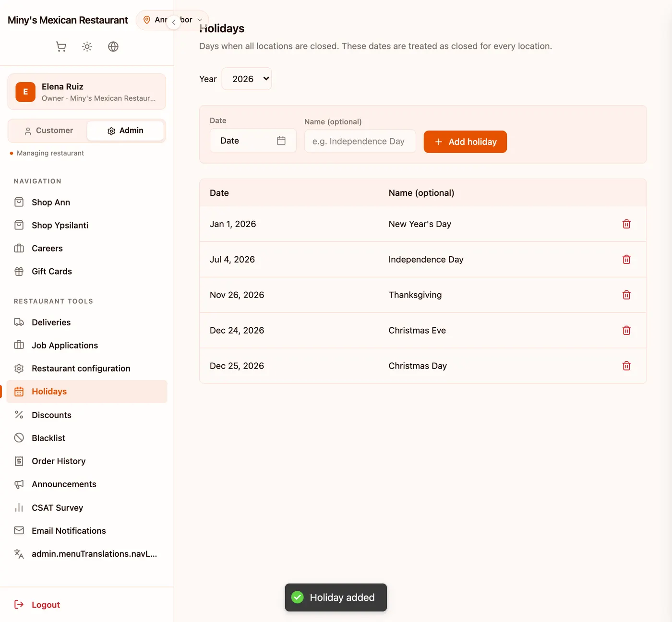Go to Shop Ypsilanti
Image resolution: width=672 pixels, height=622 pixels.
[x=87, y=226]
